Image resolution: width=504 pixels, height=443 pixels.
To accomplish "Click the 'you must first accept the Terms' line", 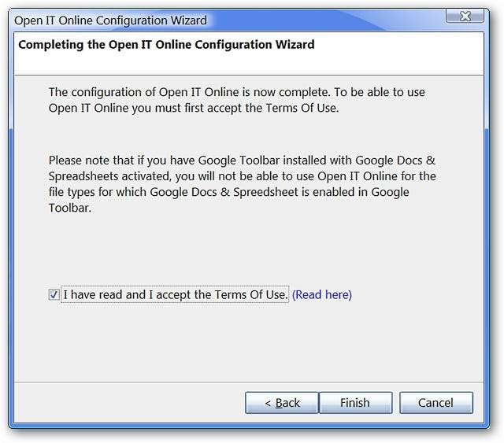I will (x=194, y=108).
